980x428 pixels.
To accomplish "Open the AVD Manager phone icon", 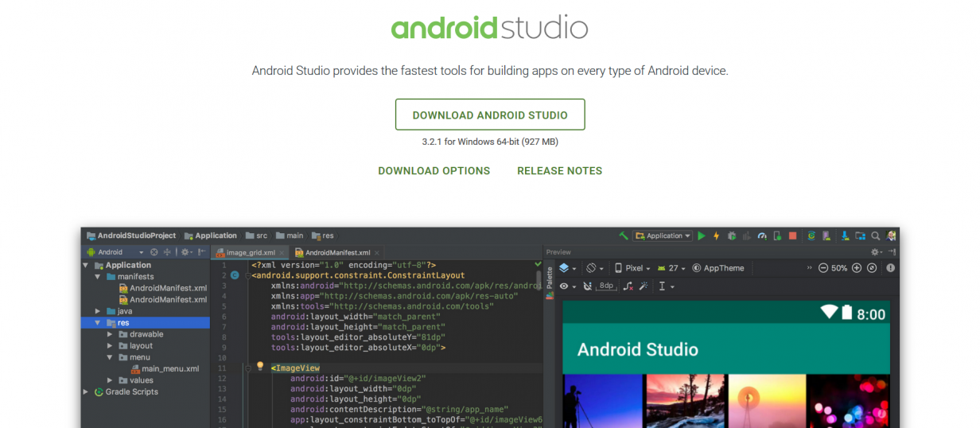I will click(826, 236).
